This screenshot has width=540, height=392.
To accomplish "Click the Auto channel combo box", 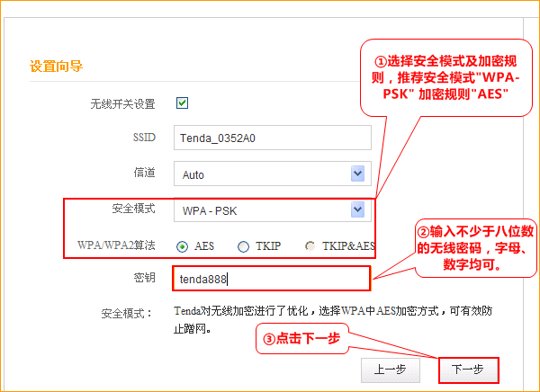I will pos(273,174).
